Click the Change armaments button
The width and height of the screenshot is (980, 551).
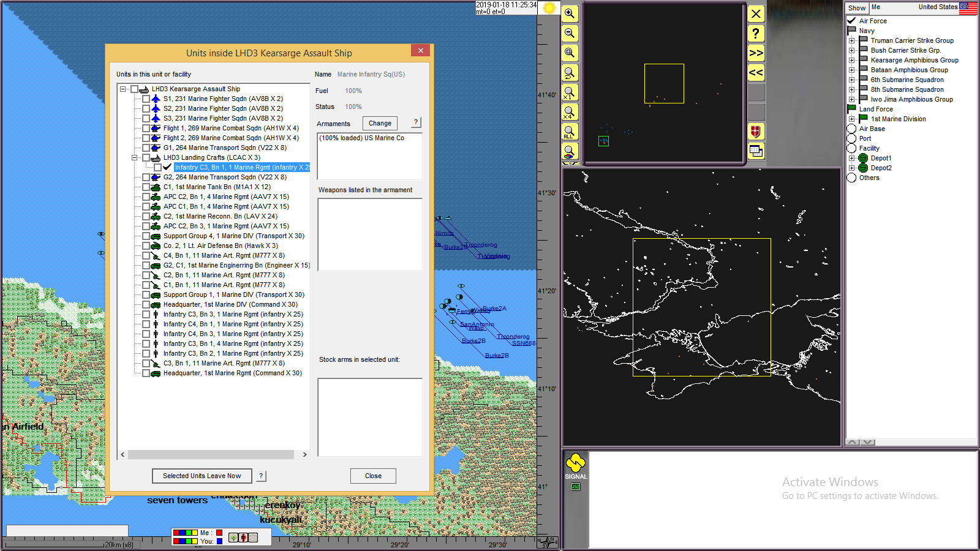(380, 123)
